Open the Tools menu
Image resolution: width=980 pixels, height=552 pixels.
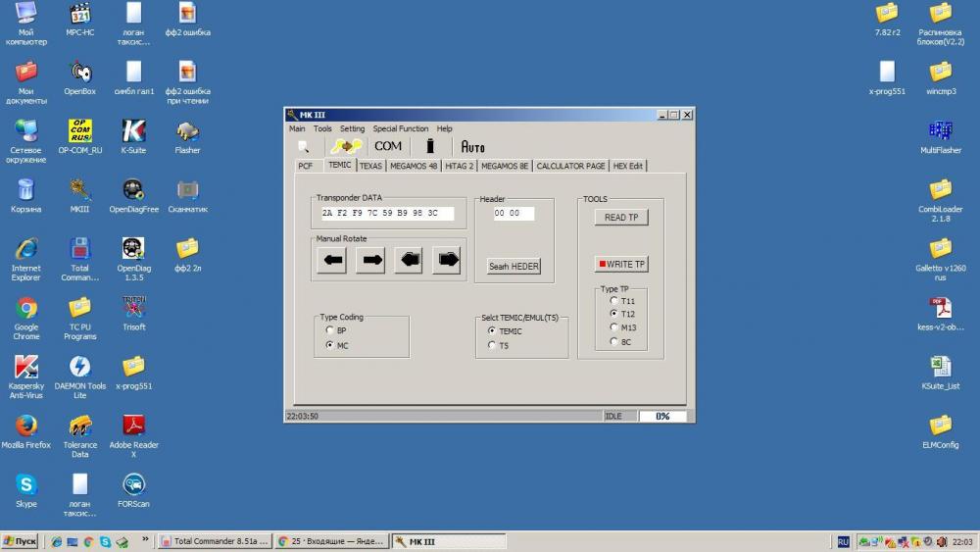322,128
